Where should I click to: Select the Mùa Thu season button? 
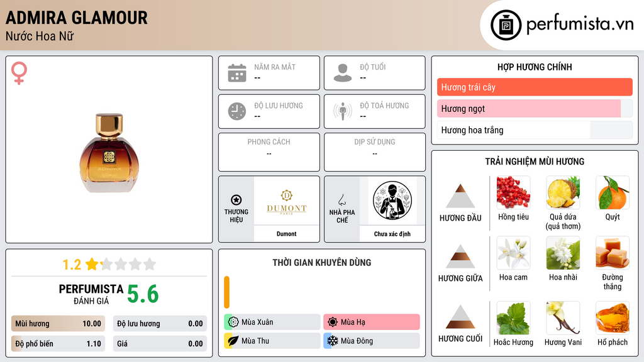[272, 341]
